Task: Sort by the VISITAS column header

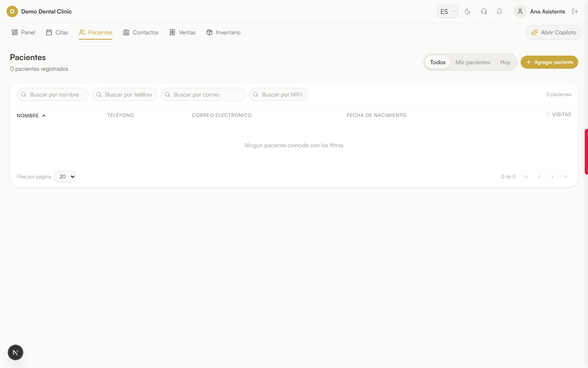Action: tap(559, 114)
